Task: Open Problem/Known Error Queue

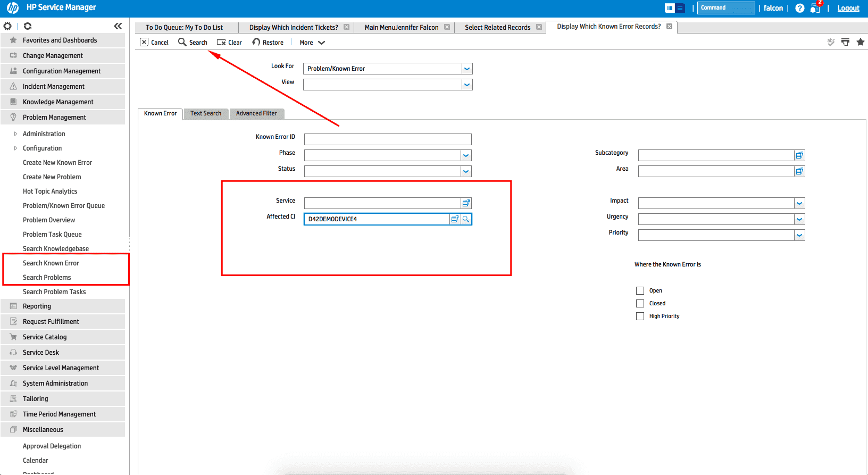Action: click(64, 206)
